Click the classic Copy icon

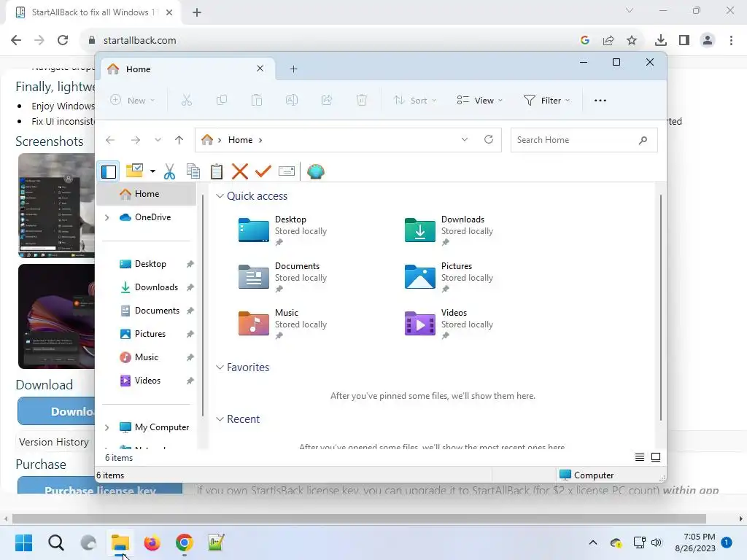(193, 171)
